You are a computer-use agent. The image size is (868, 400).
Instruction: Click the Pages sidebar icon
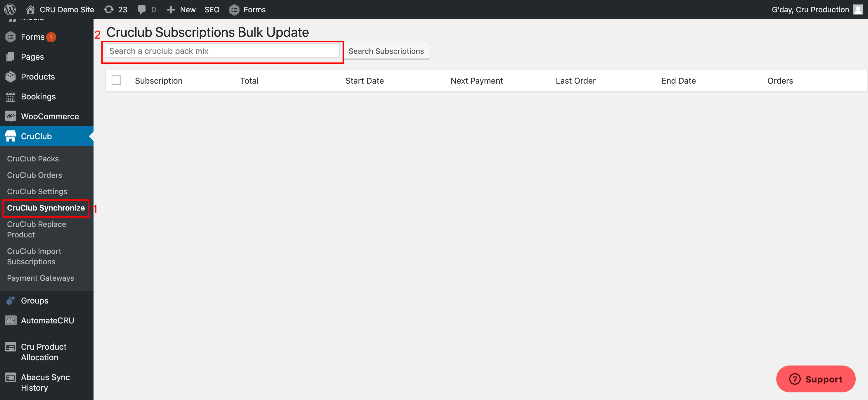(11, 57)
